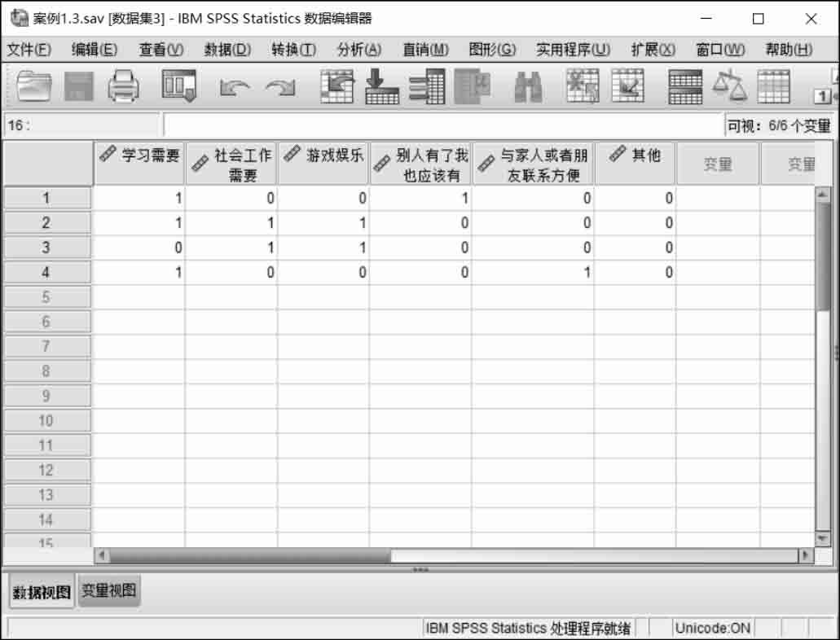Image resolution: width=840 pixels, height=640 pixels.
Task: Open the 帮助(H) menu
Action: click(789, 50)
